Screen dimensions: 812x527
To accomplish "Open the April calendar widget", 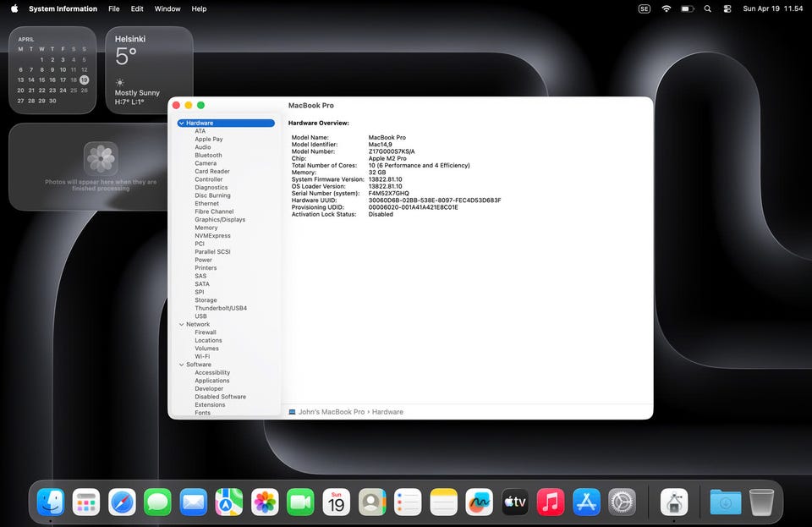I will point(52,70).
